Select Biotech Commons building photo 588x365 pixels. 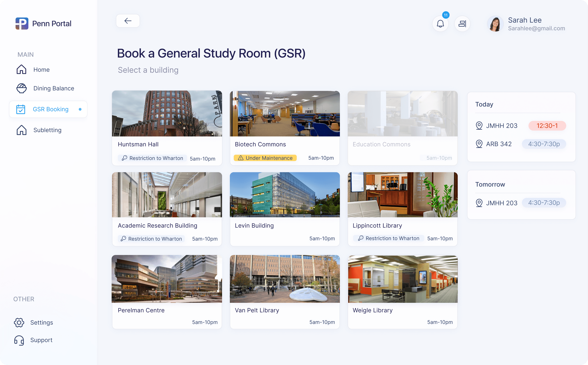click(x=285, y=114)
